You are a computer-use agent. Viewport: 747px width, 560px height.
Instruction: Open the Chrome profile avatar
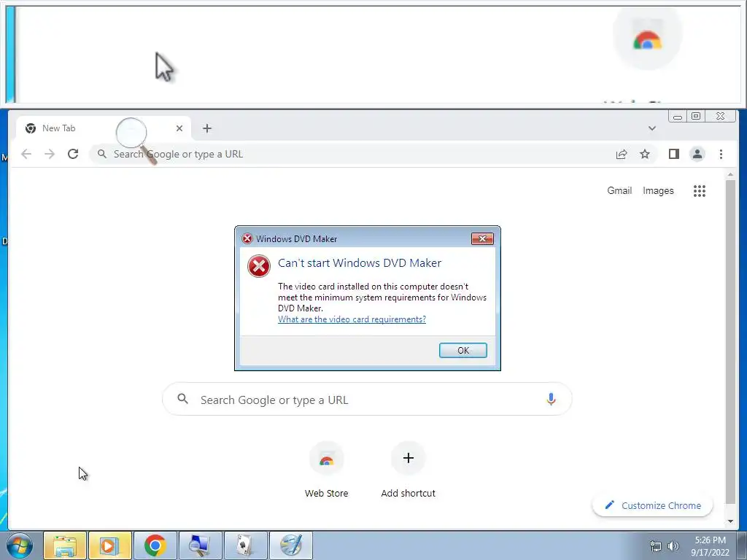[697, 154]
